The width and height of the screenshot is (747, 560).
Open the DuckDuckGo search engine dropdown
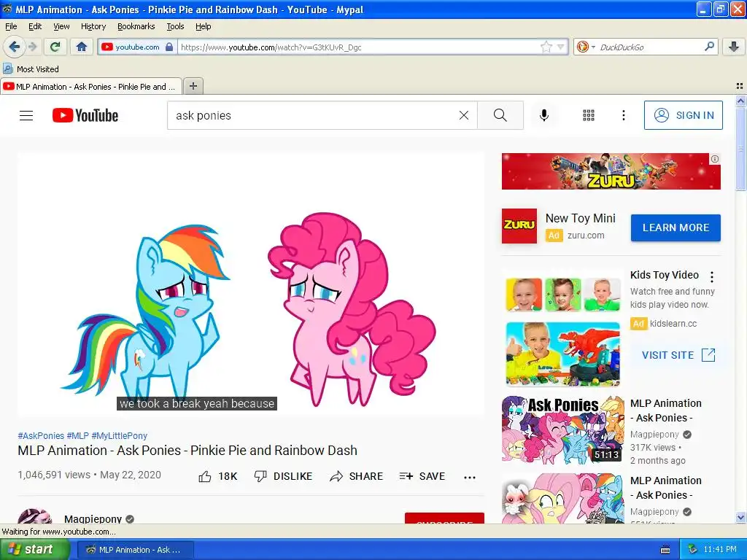coord(586,47)
